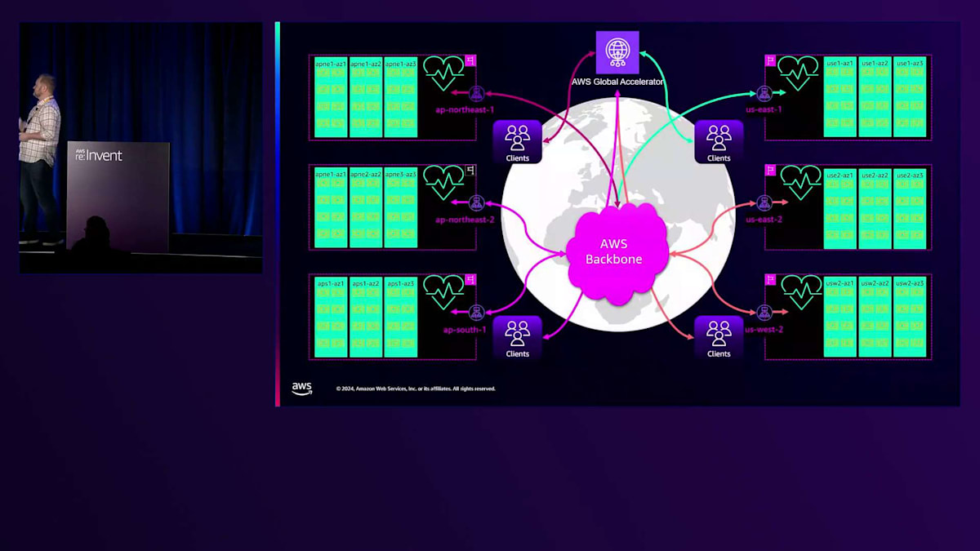Click the speaker camera video thumbnail
This screenshot has width=980, height=551.
[140, 148]
